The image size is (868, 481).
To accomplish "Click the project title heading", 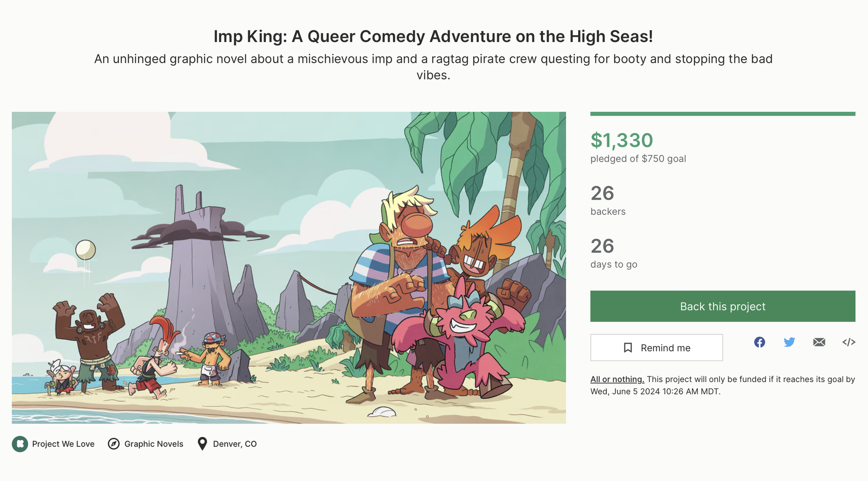I will pyautogui.click(x=434, y=36).
